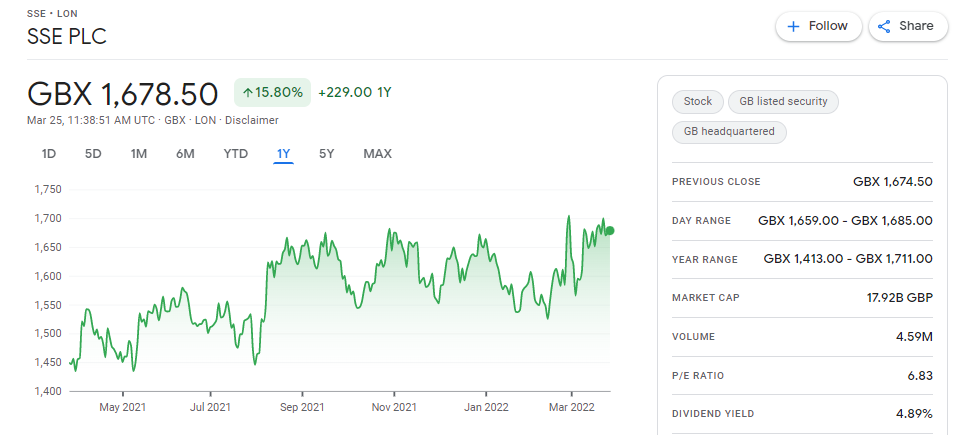Click the Share button

tap(908, 27)
